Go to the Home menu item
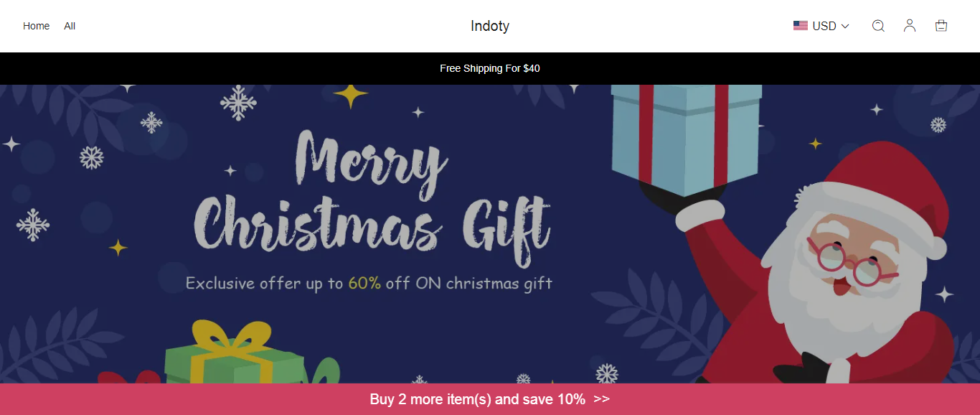 (x=36, y=26)
